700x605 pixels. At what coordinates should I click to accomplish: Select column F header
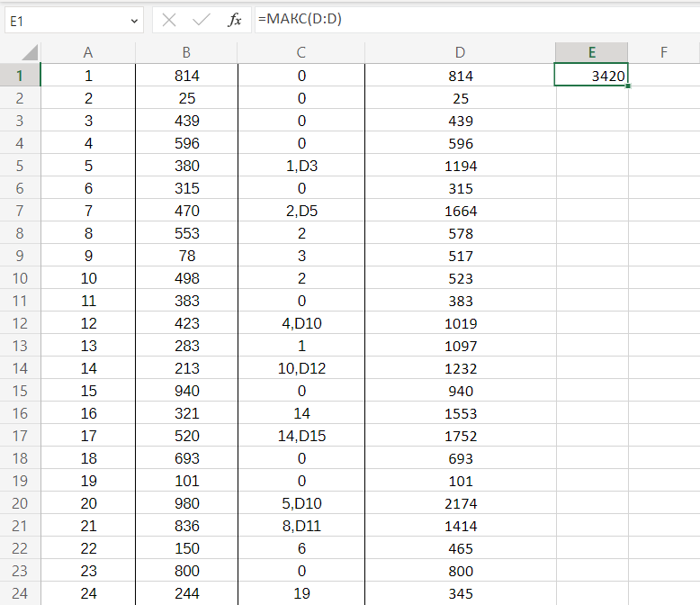pyautogui.click(x=664, y=52)
